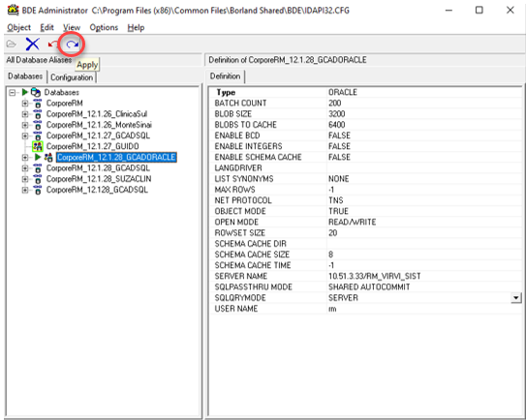Open the Edit menu

[46, 27]
